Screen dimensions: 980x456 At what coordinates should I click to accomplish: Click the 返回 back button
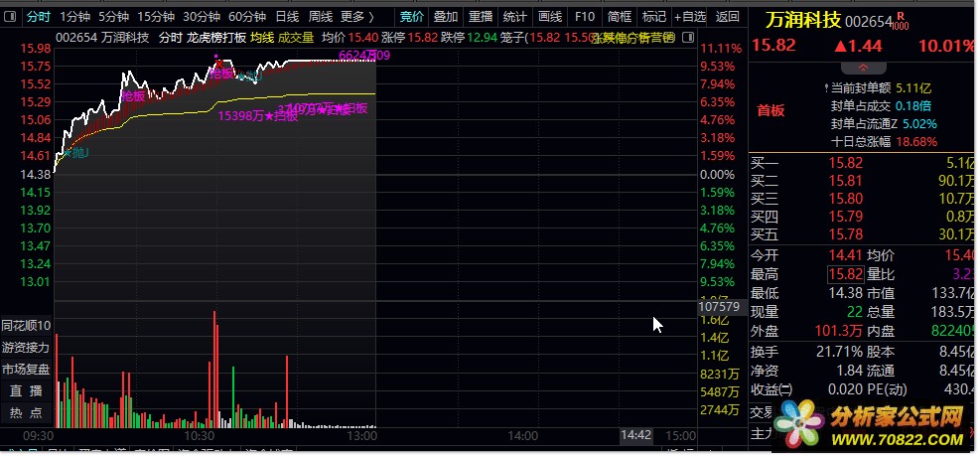click(728, 17)
